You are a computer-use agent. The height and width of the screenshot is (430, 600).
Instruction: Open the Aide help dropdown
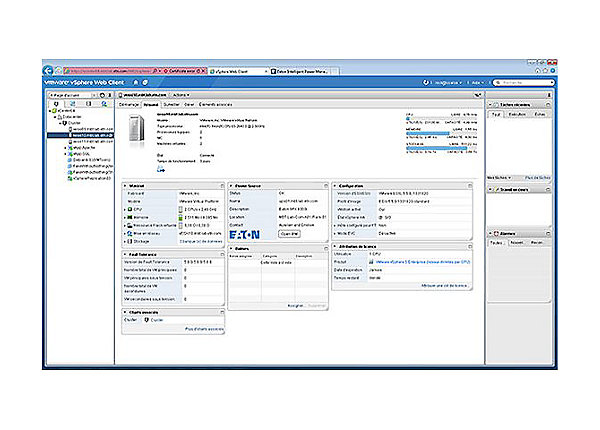[x=477, y=83]
